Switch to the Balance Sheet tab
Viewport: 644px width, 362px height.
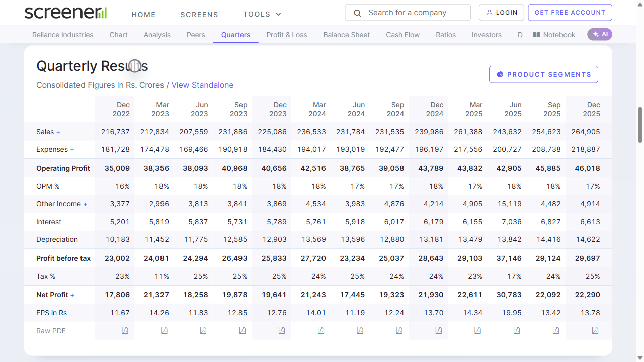coord(346,35)
